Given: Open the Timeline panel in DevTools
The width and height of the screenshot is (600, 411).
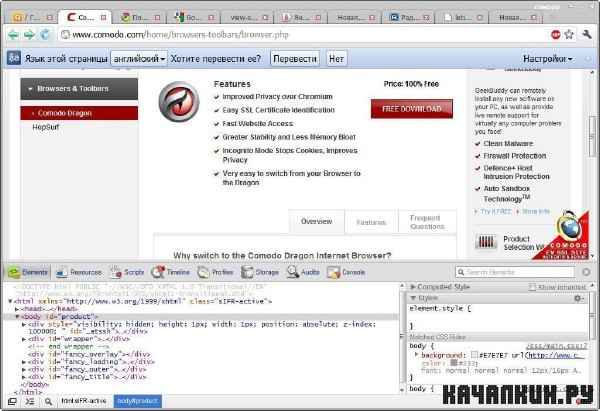Looking at the screenshot, I should [171, 272].
